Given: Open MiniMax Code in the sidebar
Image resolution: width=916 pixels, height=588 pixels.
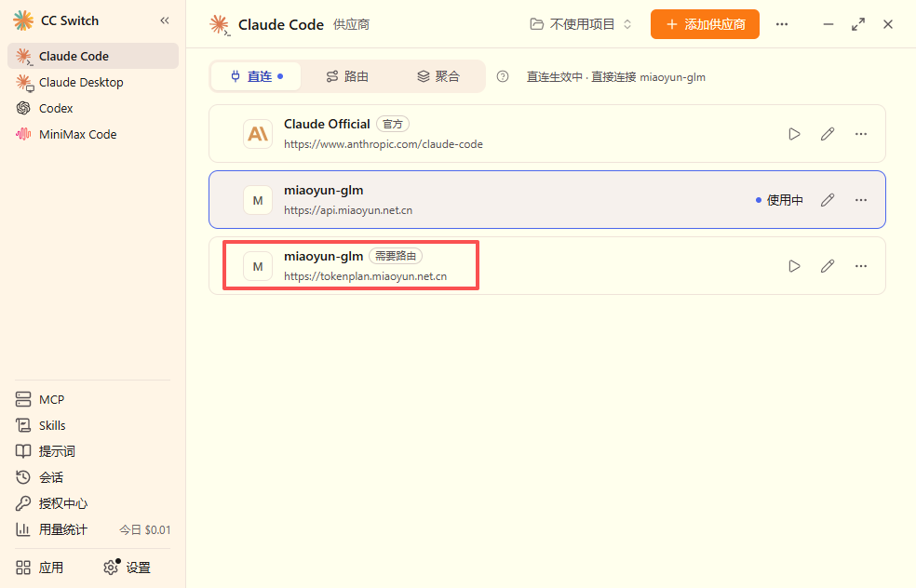Looking at the screenshot, I should point(93,134).
